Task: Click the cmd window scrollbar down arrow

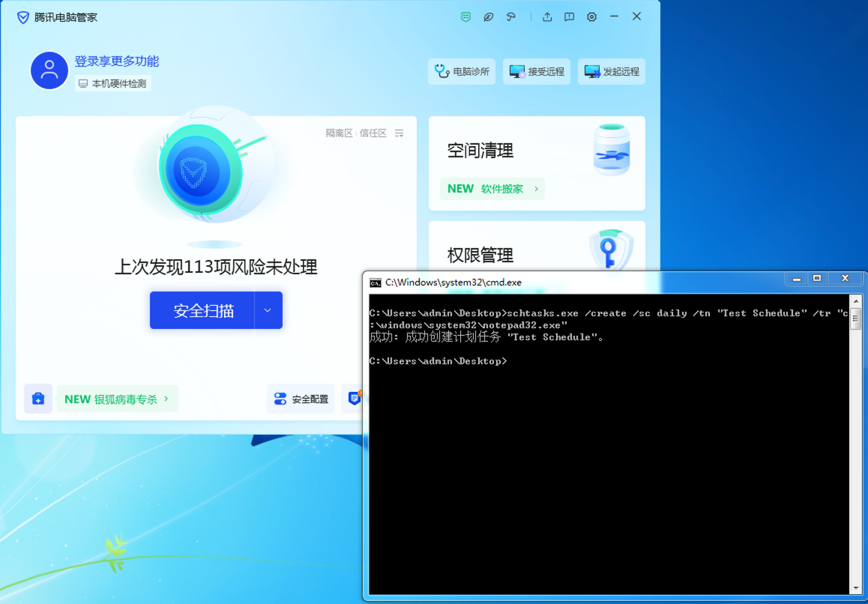Action: (856, 588)
